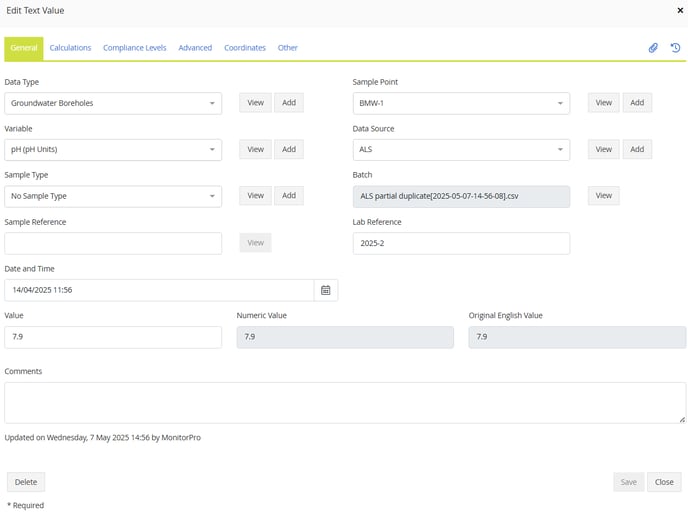The image size is (688, 519).
Task: Open the history clock icon
Action: pos(675,47)
